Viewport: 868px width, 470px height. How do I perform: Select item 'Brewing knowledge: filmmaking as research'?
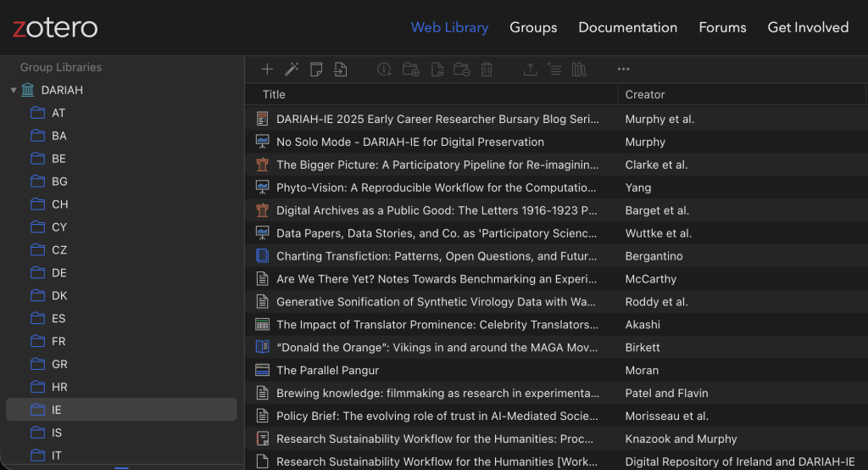click(x=438, y=393)
